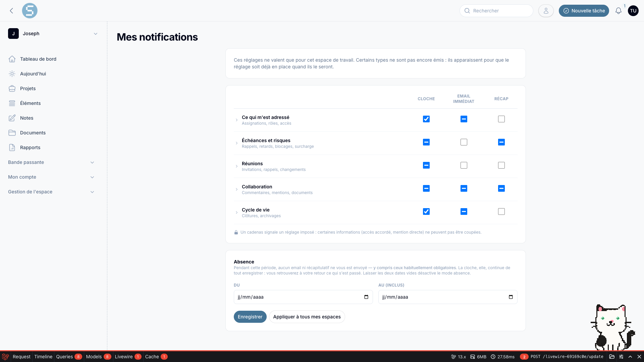644x362 pixels.
Task: Open the Joseph workspace switcher dropdown
Action: [x=53, y=34]
